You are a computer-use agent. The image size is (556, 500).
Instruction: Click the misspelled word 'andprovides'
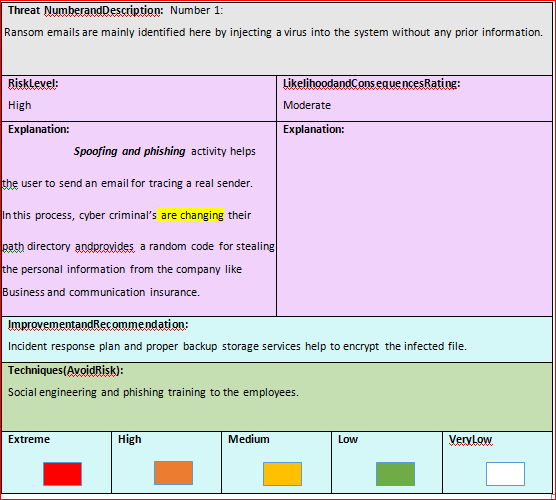(x=105, y=246)
